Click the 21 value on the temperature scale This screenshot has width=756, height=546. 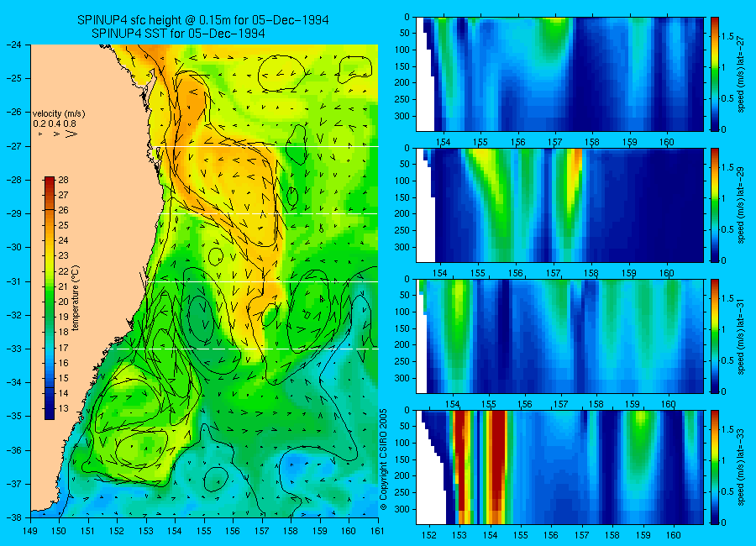pyautogui.click(x=63, y=286)
